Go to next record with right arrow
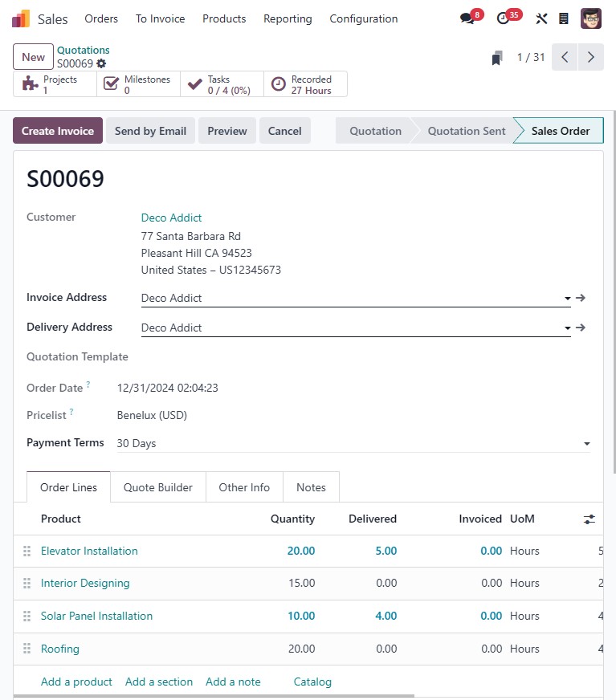The height and width of the screenshot is (700, 616). [592, 57]
